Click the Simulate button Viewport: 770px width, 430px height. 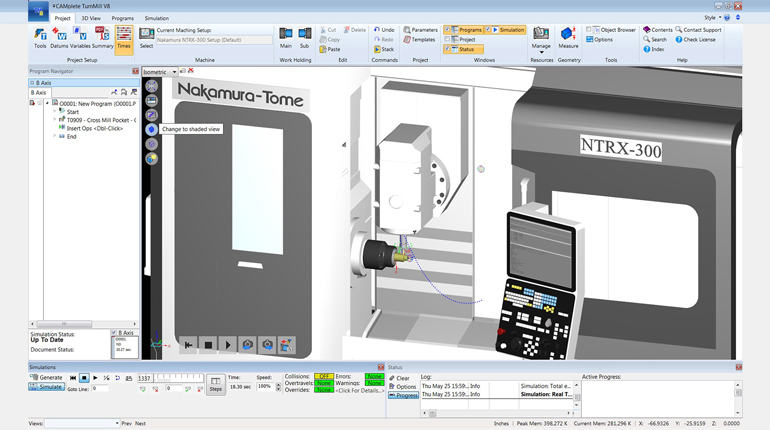click(47, 387)
